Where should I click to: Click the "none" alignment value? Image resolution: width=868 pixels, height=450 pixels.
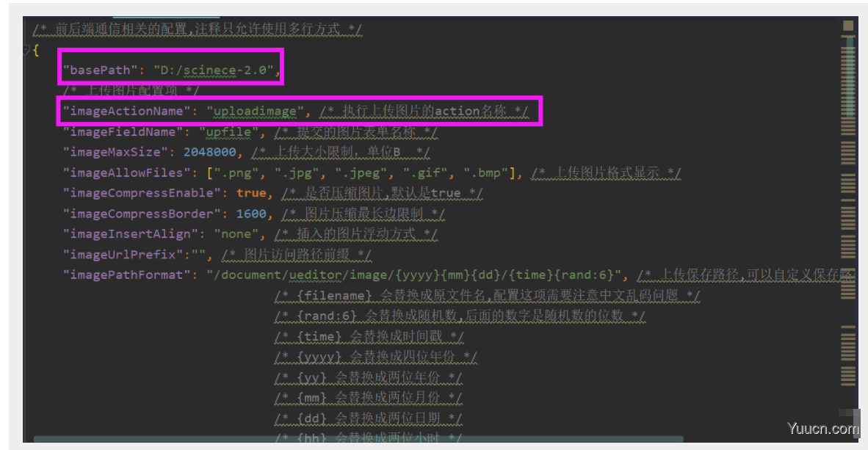[236, 234]
